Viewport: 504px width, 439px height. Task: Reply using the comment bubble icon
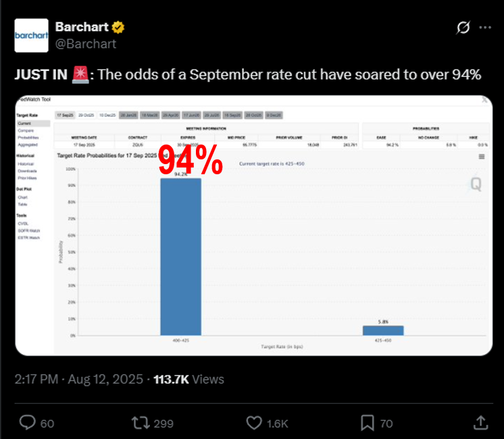pyautogui.click(x=28, y=423)
